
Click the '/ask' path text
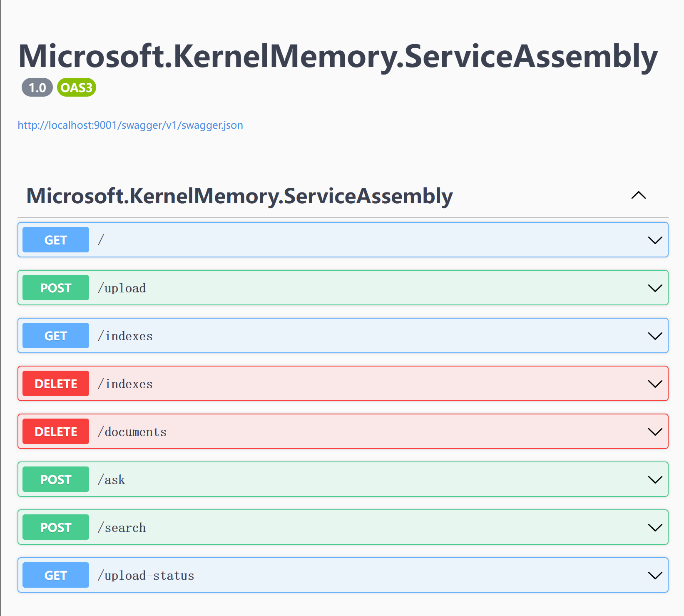pyautogui.click(x=111, y=480)
